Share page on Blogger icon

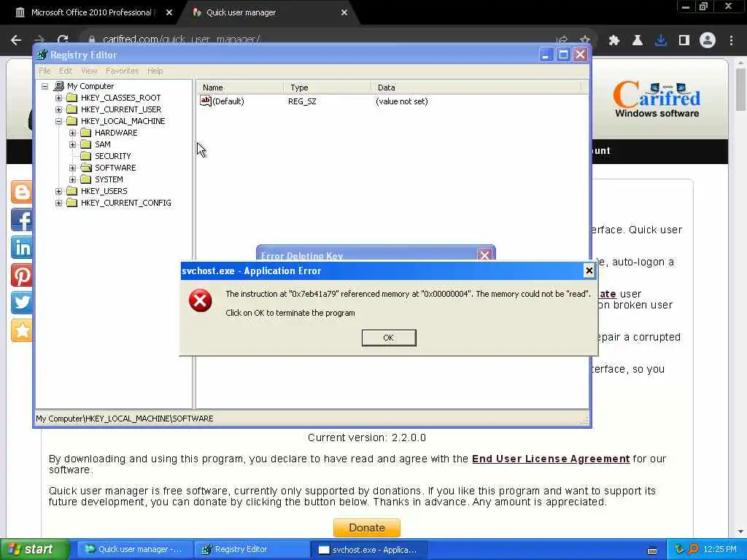pyautogui.click(x=21, y=192)
